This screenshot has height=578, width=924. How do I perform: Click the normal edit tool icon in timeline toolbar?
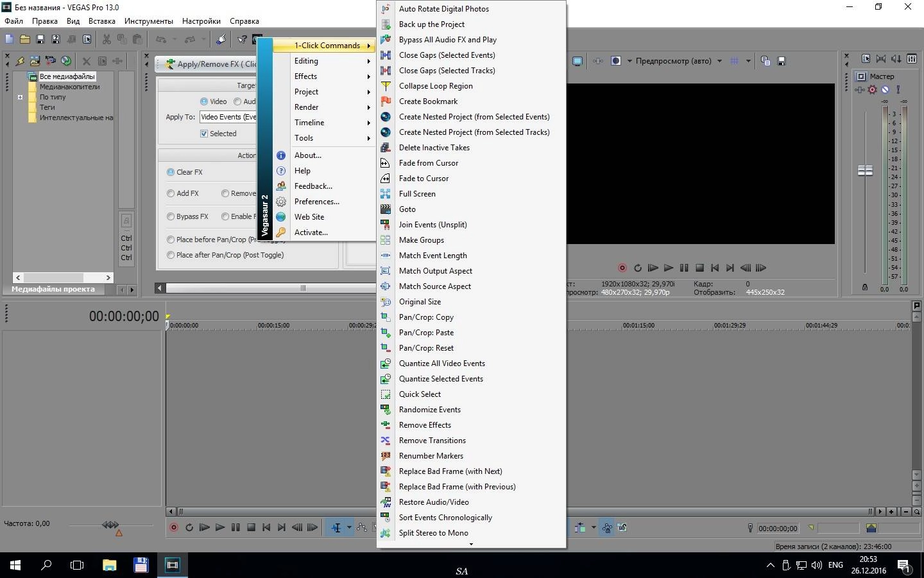tap(336, 527)
